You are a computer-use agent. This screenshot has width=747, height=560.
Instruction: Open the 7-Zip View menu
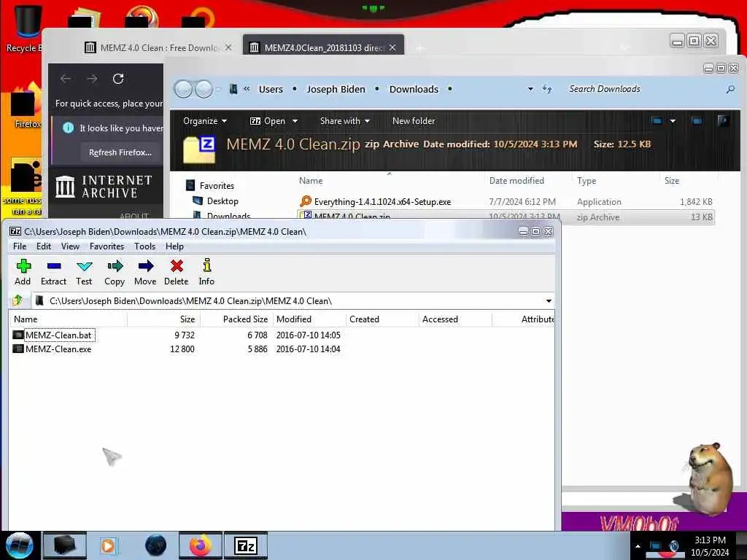tap(70, 246)
